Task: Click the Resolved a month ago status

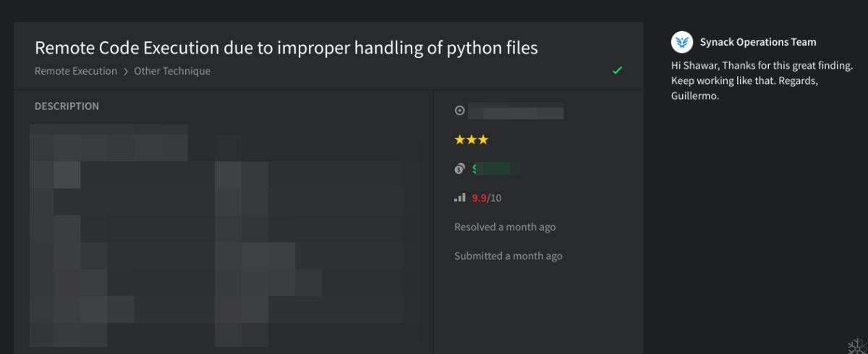Action: pos(505,227)
